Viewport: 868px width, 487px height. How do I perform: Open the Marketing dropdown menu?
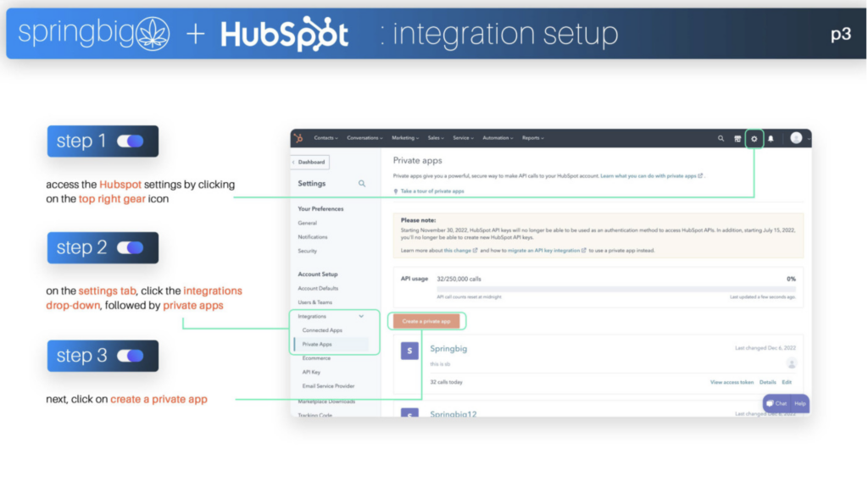click(405, 138)
